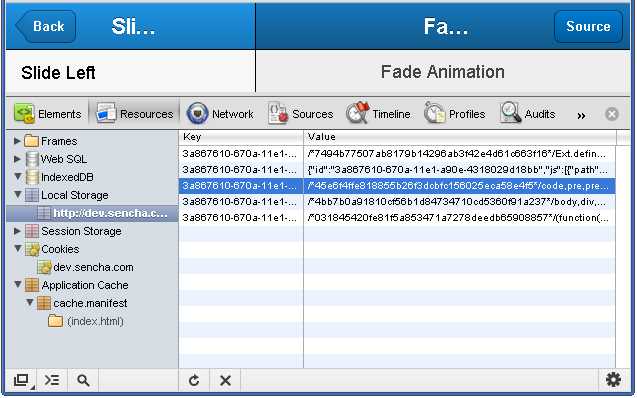637x398 pixels.
Task: Open DevTools settings gear
Action: [x=613, y=380]
